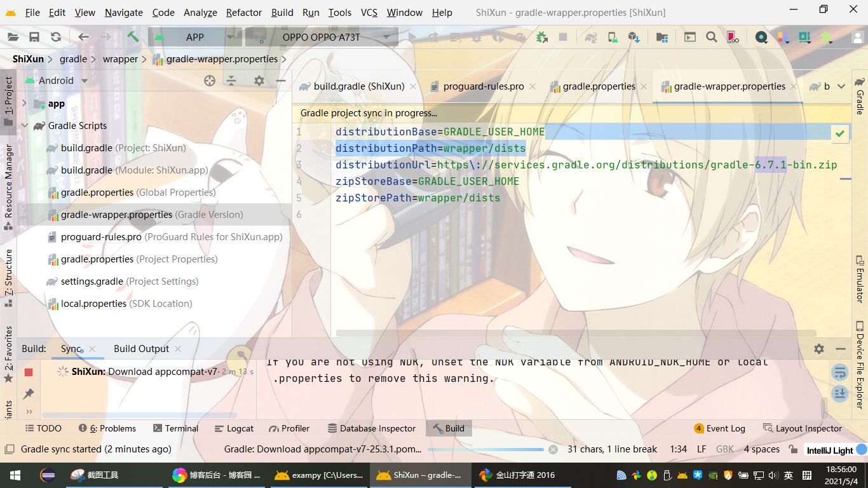Switch to the exampy taskbar window
The height and width of the screenshot is (488, 868).
click(x=319, y=475)
